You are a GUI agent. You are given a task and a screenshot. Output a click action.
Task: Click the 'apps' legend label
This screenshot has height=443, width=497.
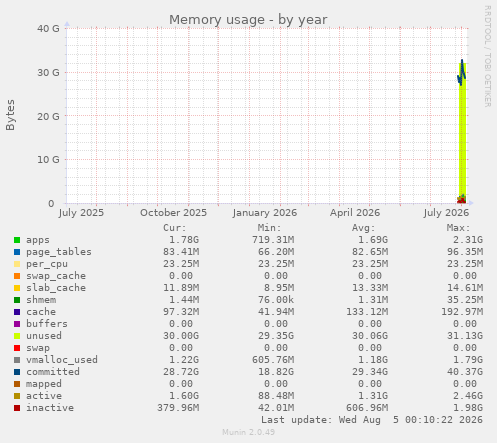[38, 240]
